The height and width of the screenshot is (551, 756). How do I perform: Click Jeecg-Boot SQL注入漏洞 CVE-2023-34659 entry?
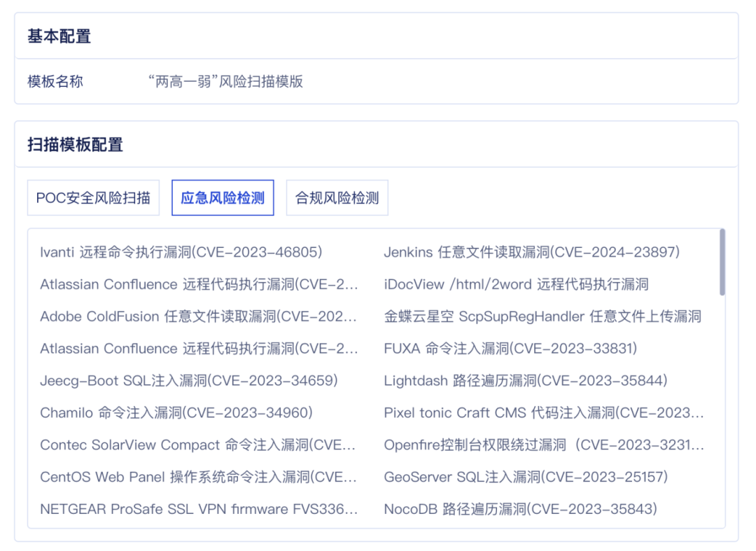(189, 381)
